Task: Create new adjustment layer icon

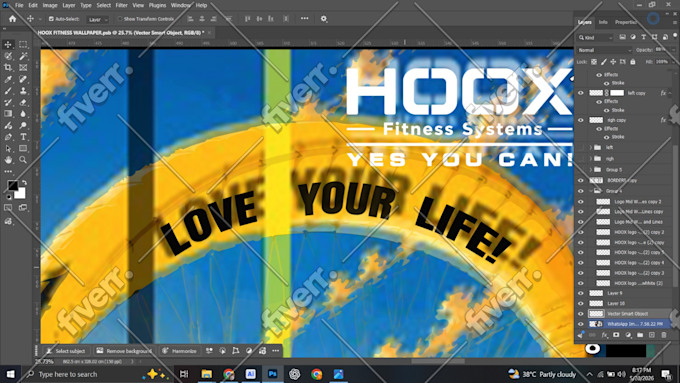Action: click(x=628, y=335)
